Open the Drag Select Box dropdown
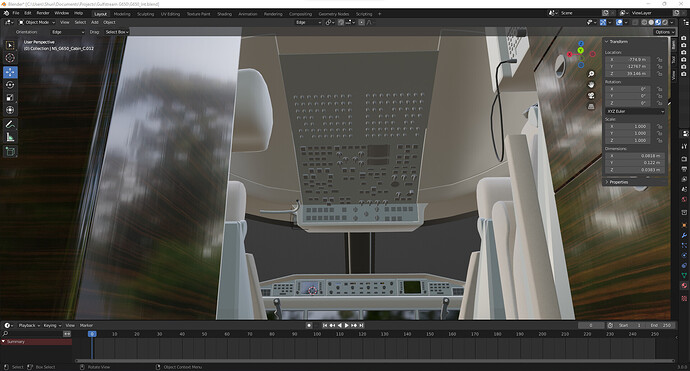Viewport: 690px width, 371px height. tap(117, 32)
